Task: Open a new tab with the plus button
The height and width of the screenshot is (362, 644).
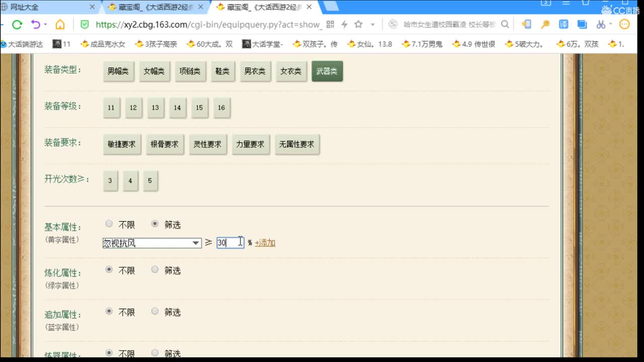Action: [330, 6]
